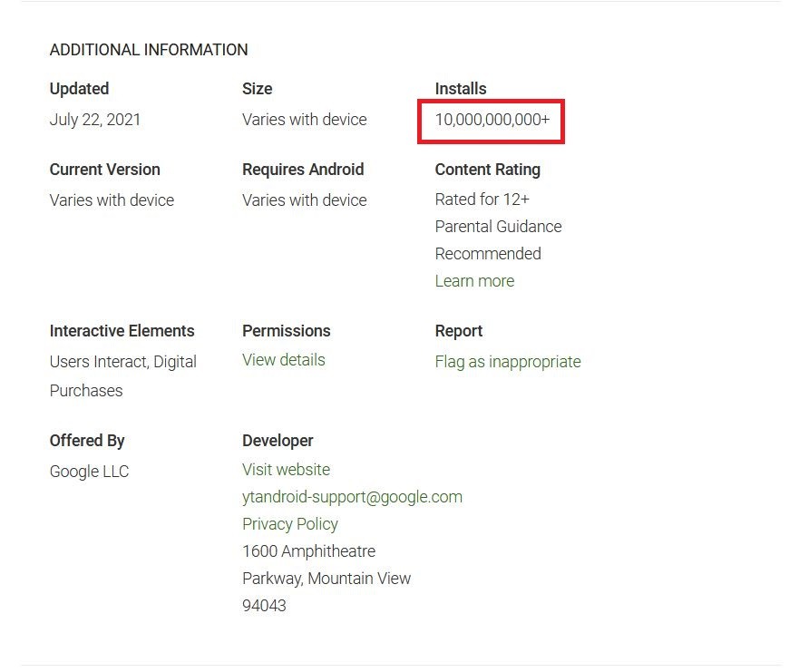Select the ADDITIONAL INFORMATION heading

149,49
